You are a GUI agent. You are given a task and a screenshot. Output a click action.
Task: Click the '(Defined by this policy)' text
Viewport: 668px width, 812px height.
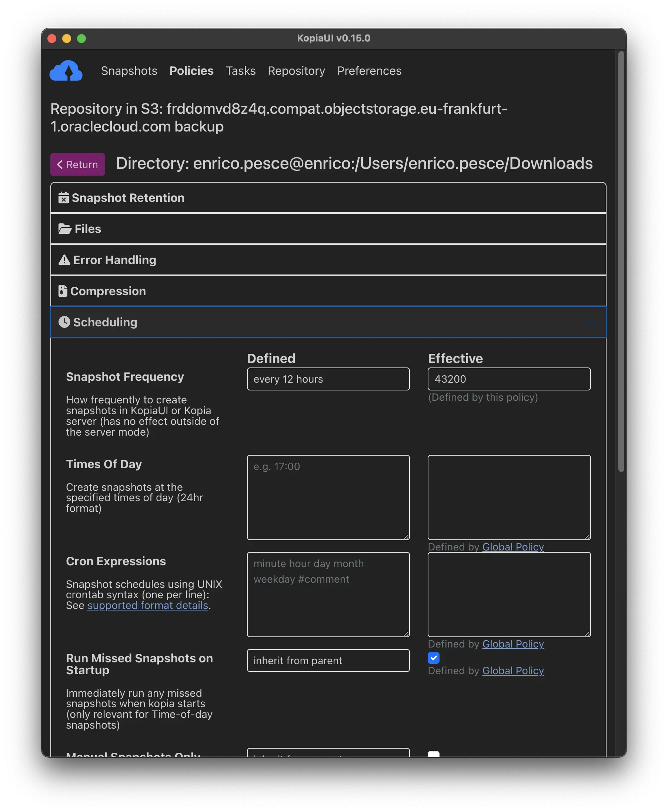[483, 397]
